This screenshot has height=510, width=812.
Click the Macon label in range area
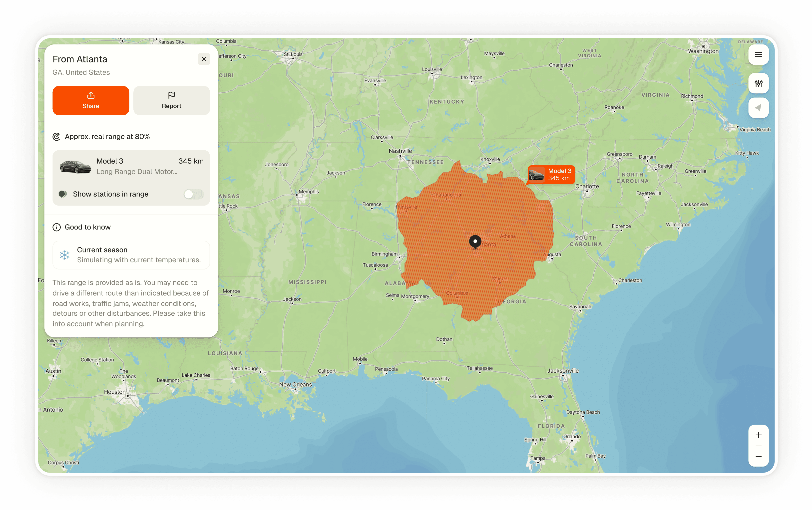click(x=499, y=279)
